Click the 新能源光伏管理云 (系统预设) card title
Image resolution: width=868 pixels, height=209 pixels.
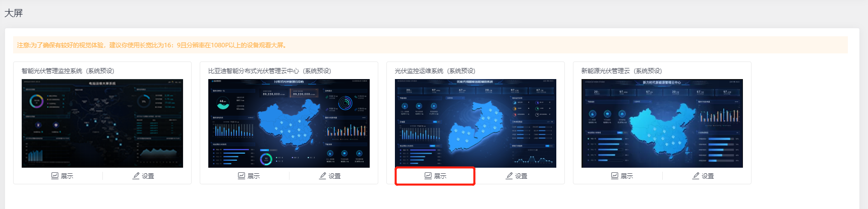(x=621, y=71)
